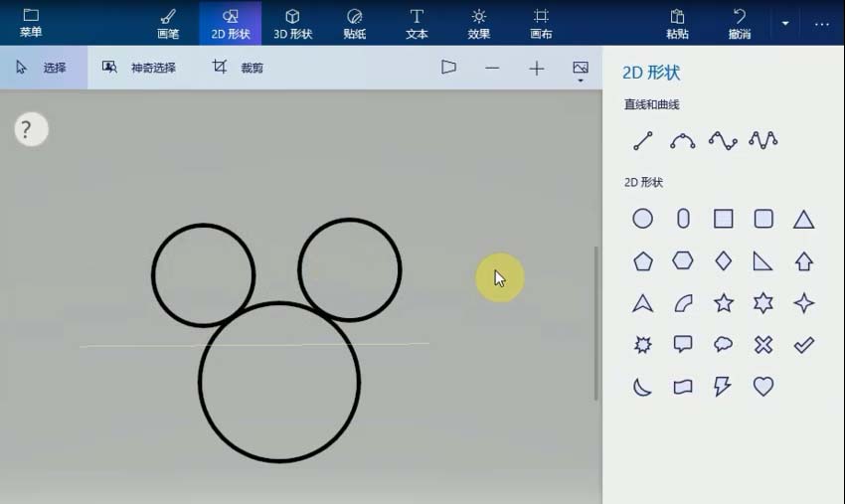Image resolution: width=845 pixels, height=504 pixels.
Task: Toggle the 3D view flag icon
Action: pyautogui.click(x=449, y=68)
